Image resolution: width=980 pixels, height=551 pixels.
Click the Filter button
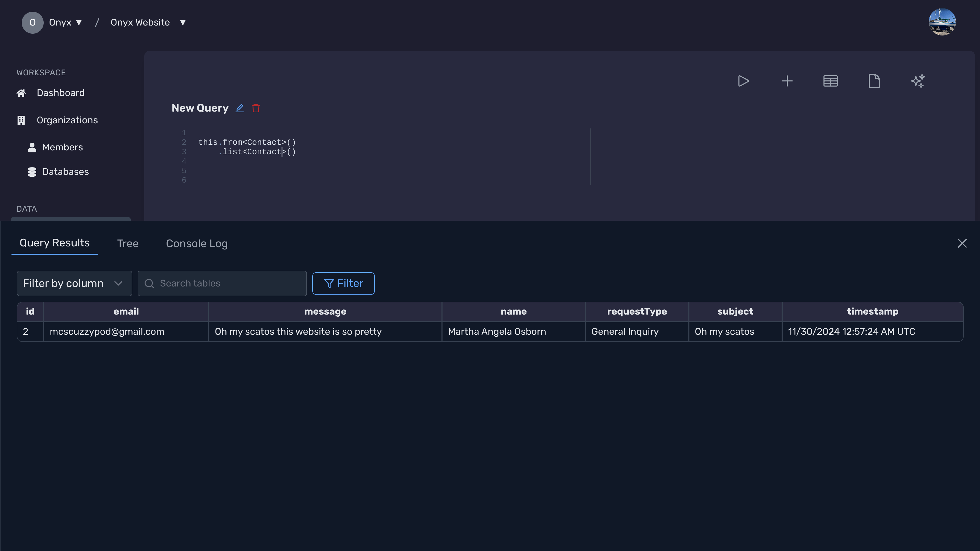coord(343,283)
